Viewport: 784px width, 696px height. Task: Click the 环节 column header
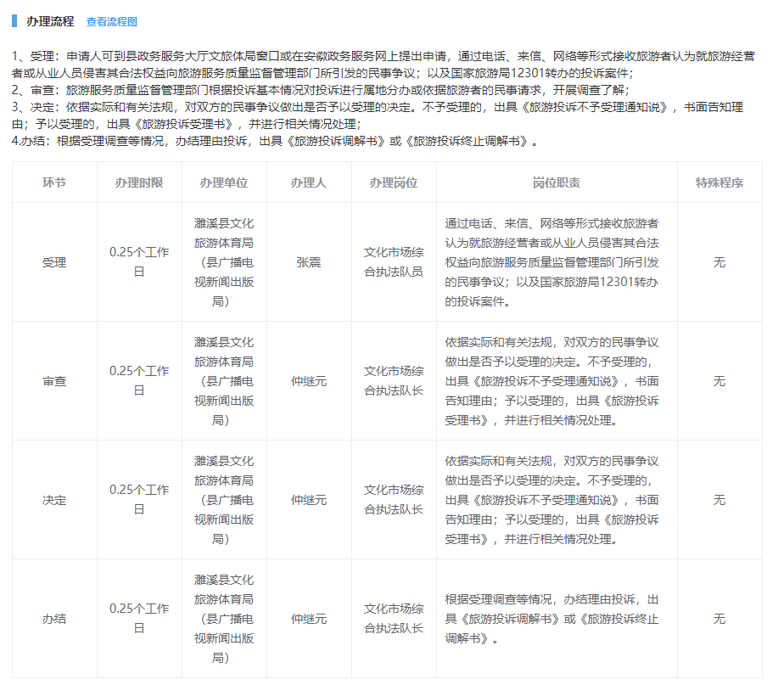coord(54,182)
